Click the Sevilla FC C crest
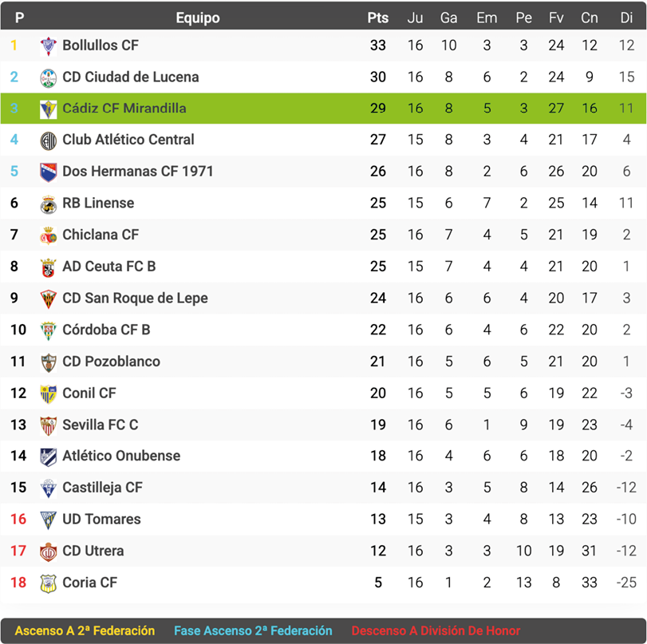647x644 pixels. [49, 425]
